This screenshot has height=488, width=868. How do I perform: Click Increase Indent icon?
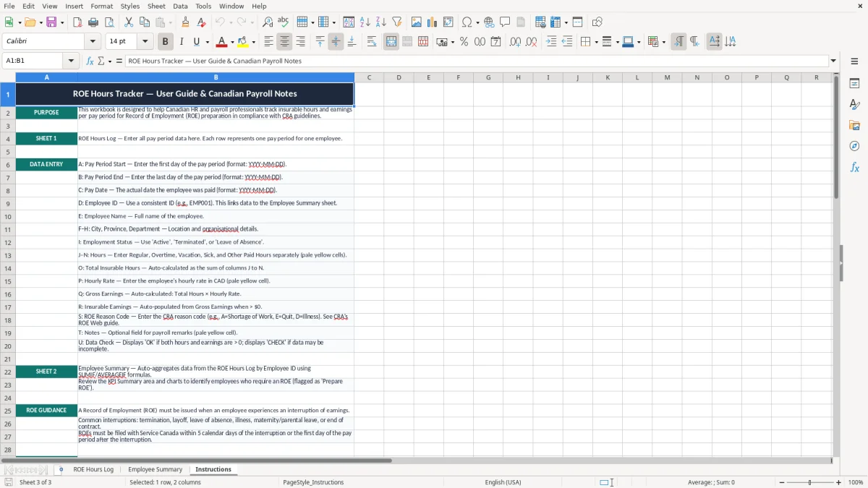551,42
